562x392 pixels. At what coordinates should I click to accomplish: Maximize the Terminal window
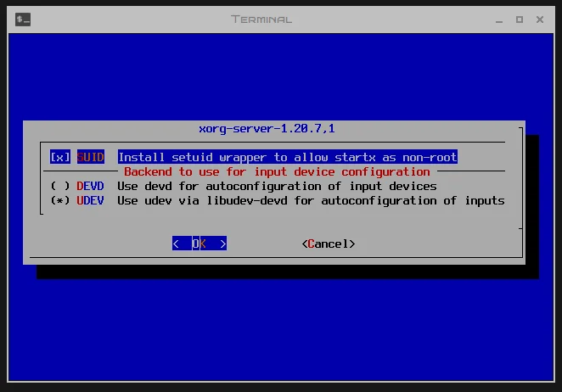(x=520, y=20)
